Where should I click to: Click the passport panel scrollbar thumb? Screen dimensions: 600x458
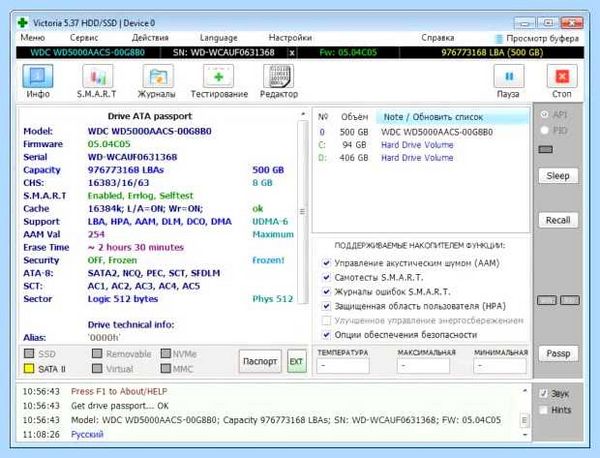302,212
